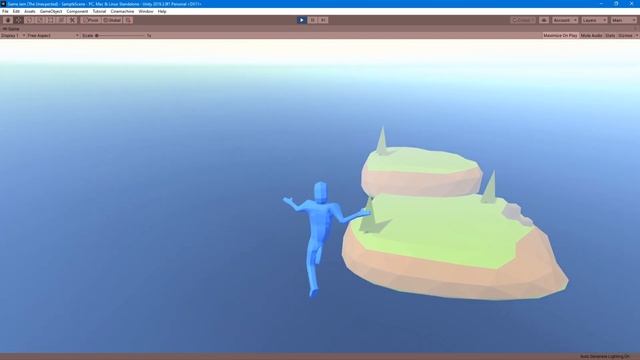The height and width of the screenshot is (360, 640).
Task: Open the Collab menu
Action: (523, 20)
